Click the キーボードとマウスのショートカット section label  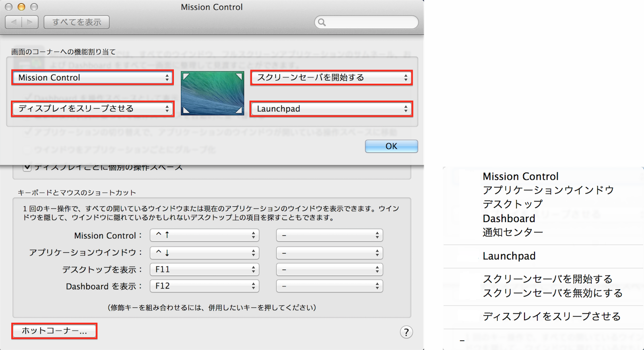pyautogui.click(x=77, y=193)
